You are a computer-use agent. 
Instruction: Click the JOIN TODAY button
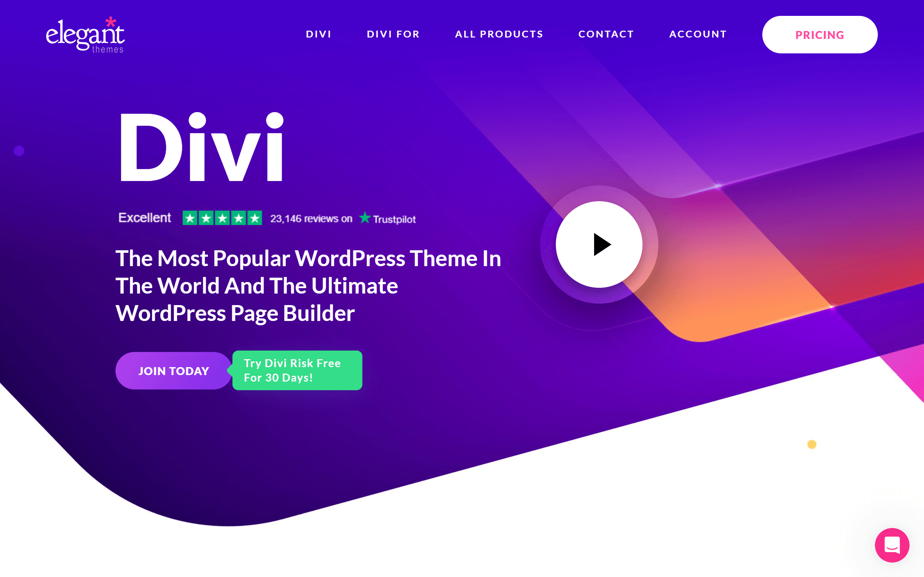174,370
